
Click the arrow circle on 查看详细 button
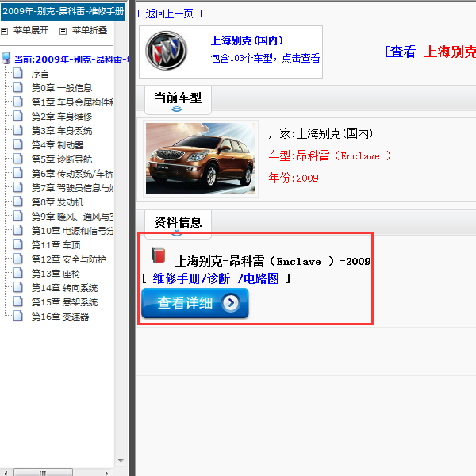(x=231, y=303)
